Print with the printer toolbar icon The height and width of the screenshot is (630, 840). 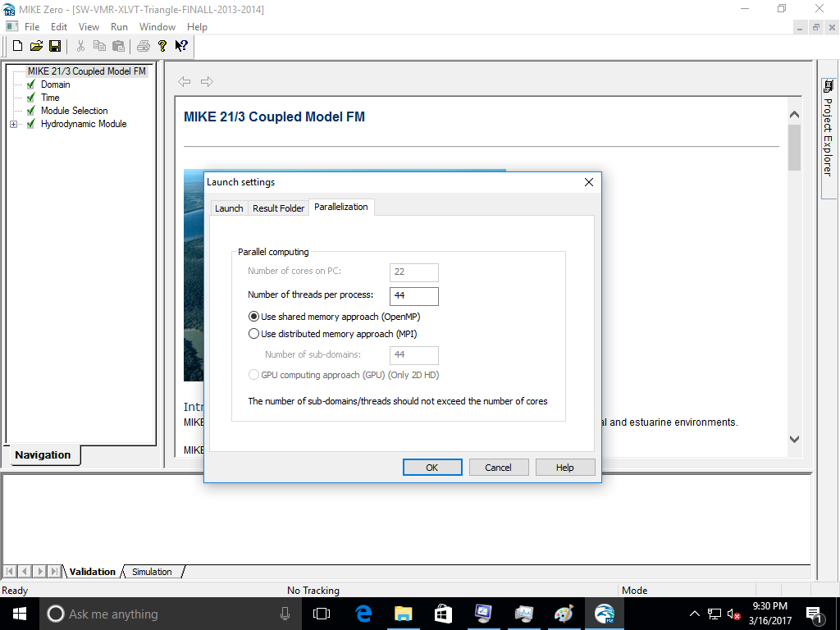pos(143,46)
